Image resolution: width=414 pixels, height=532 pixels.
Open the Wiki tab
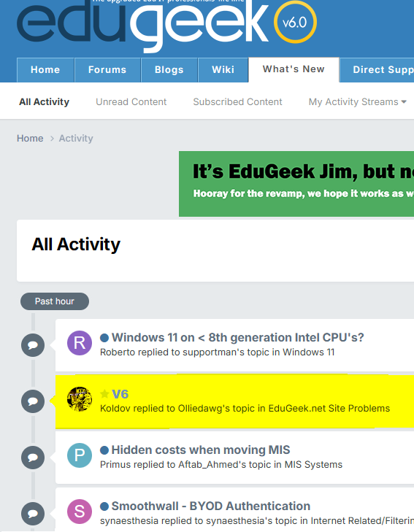223,70
